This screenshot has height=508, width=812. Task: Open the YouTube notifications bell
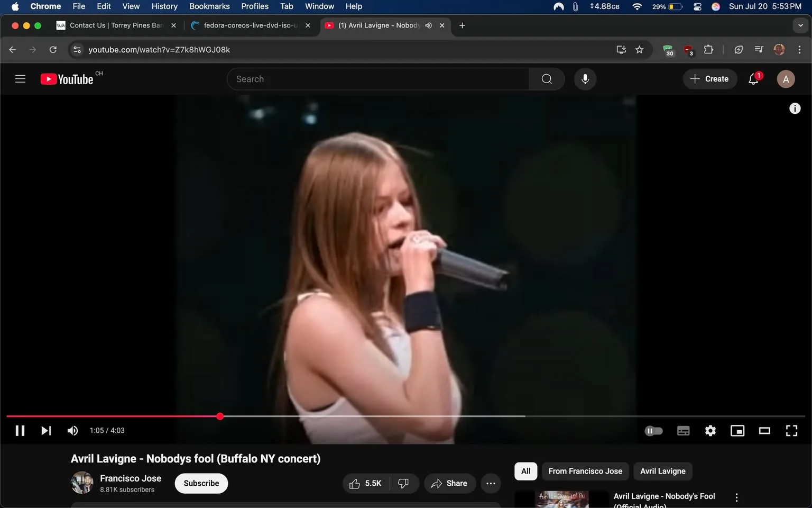(752, 79)
